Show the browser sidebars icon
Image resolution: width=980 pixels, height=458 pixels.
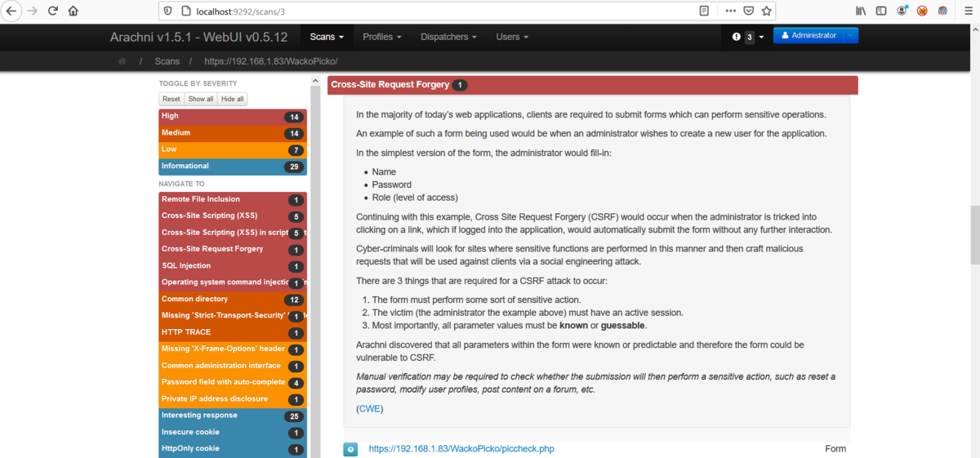coord(881,11)
